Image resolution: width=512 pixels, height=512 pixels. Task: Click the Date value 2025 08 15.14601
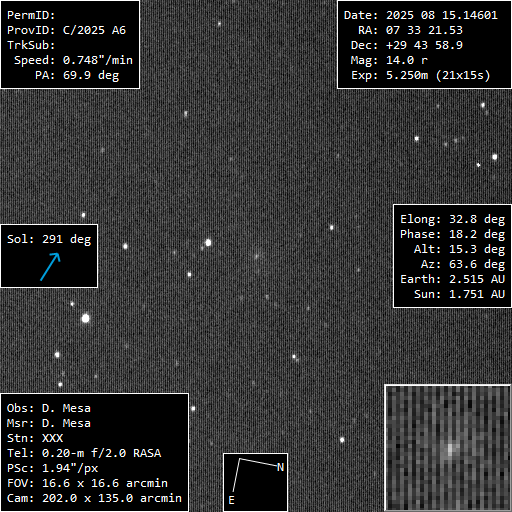pos(442,15)
